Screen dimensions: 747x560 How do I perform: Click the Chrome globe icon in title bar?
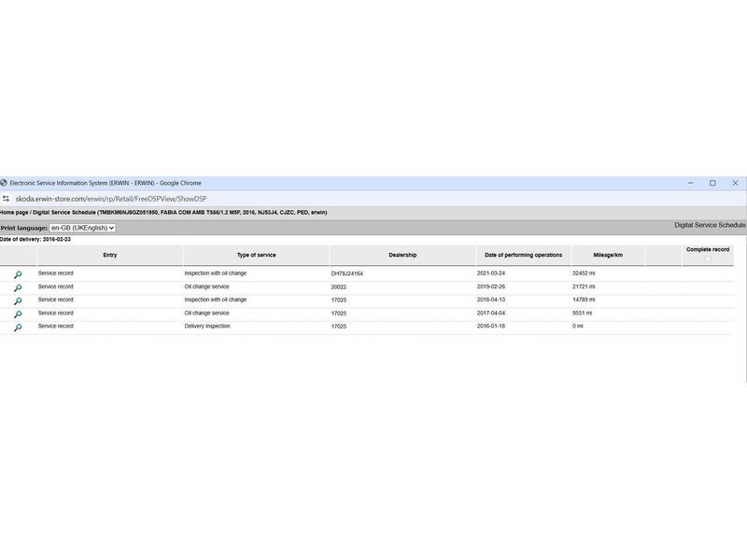(4, 183)
